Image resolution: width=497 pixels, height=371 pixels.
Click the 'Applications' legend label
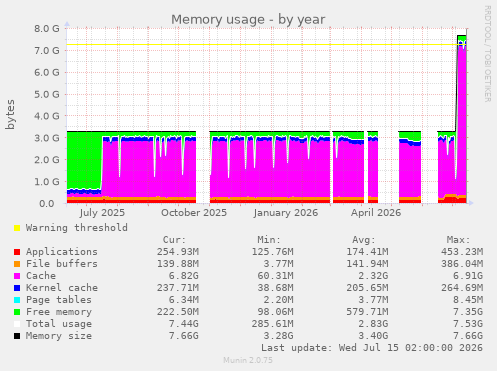point(62,252)
